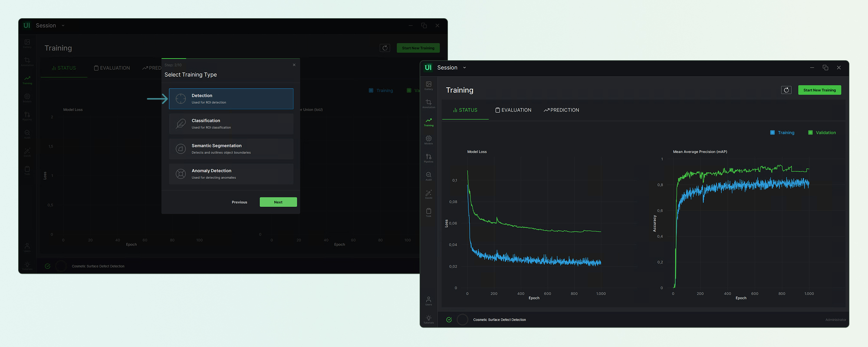Switch to EVALUATION tab in right window
The height and width of the screenshot is (347, 868).
coord(513,110)
